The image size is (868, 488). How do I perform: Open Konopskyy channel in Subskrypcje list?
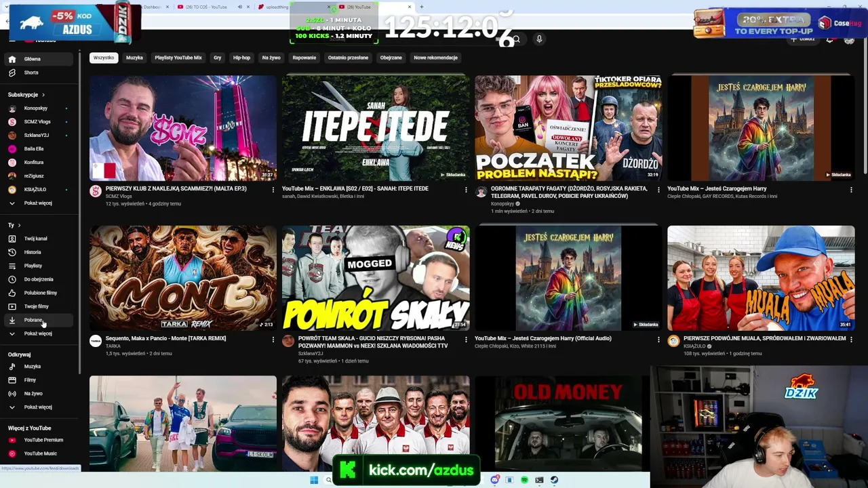point(40,108)
